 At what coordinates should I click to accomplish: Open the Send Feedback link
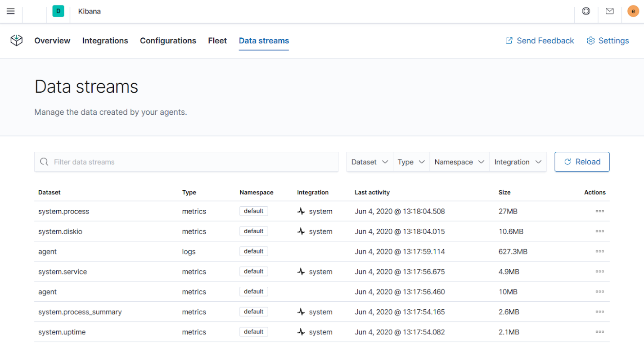[539, 41]
